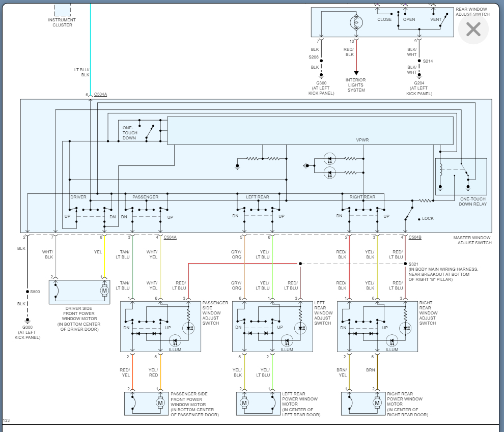504x432 pixels.
Task: Click the motor symbol in the driver side window motor
Action: point(104,291)
